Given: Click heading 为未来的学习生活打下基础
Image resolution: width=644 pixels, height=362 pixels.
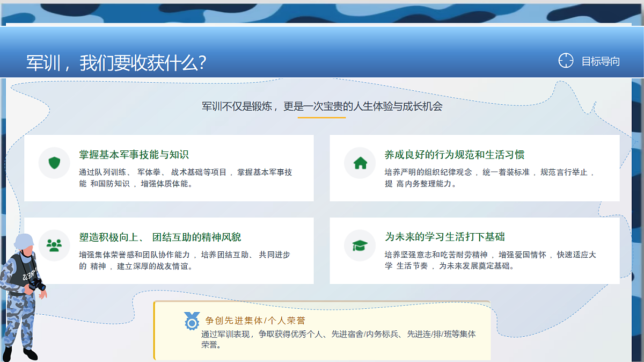Looking at the screenshot, I should coord(444,237).
